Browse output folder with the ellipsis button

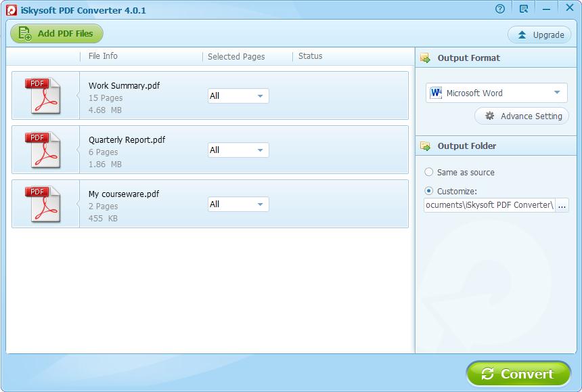pyautogui.click(x=562, y=205)
